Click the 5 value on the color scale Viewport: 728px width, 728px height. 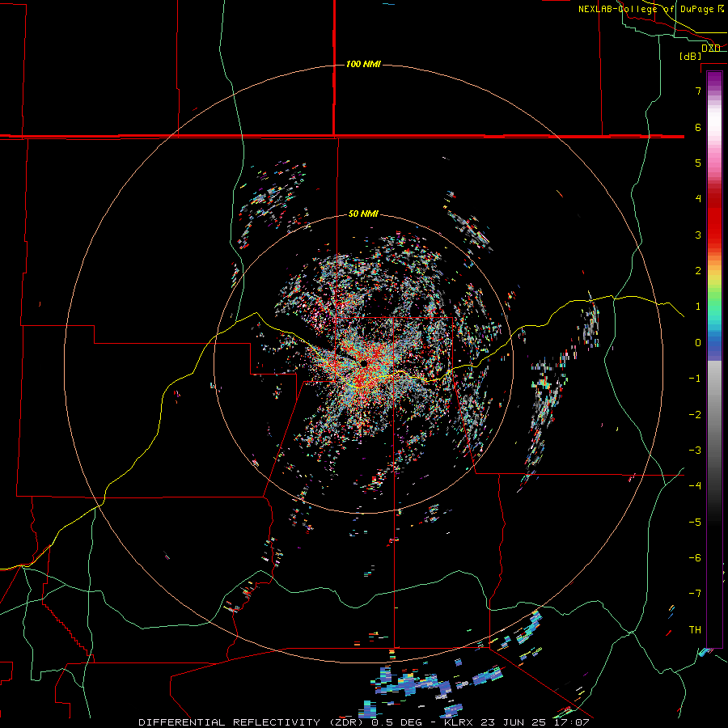pyautogui.click(x=698, y=163)
